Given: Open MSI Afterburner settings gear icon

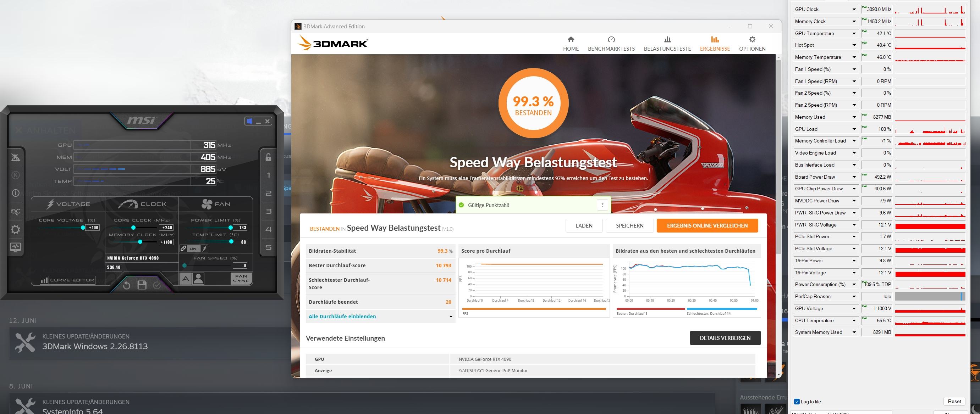Looking at the screenshot, I should coord(16,229).
